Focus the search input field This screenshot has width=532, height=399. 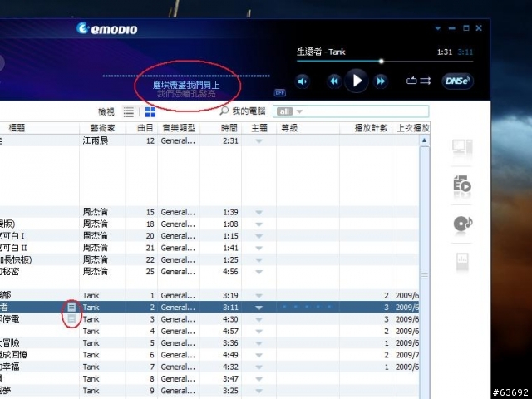(x=351, y=111)
